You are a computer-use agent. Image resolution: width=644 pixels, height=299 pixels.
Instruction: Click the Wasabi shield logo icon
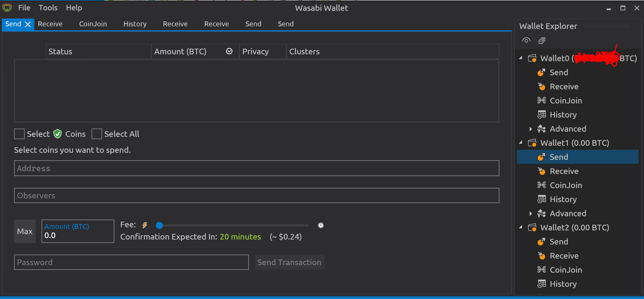tap(7, 8)
